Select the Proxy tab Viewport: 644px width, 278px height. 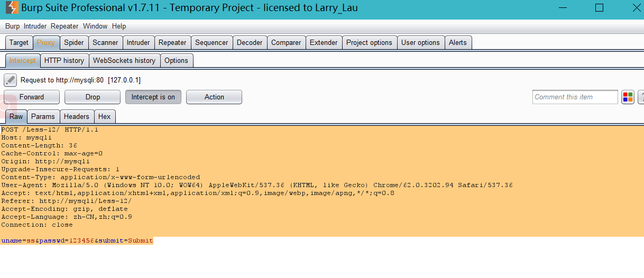(x=46, y=43)
